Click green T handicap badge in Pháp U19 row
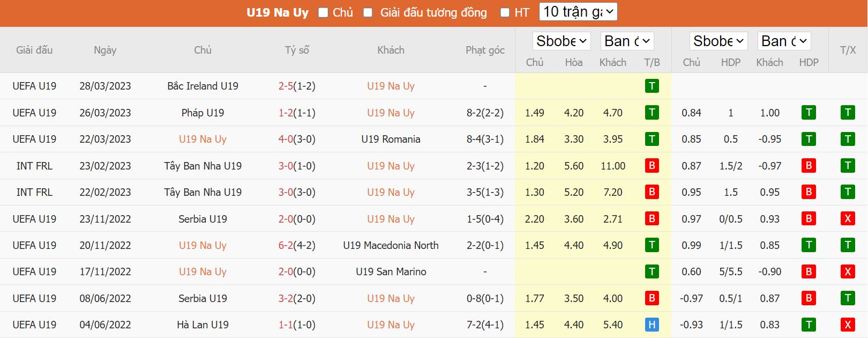868x338 pixels. click(x=809, y=113)
